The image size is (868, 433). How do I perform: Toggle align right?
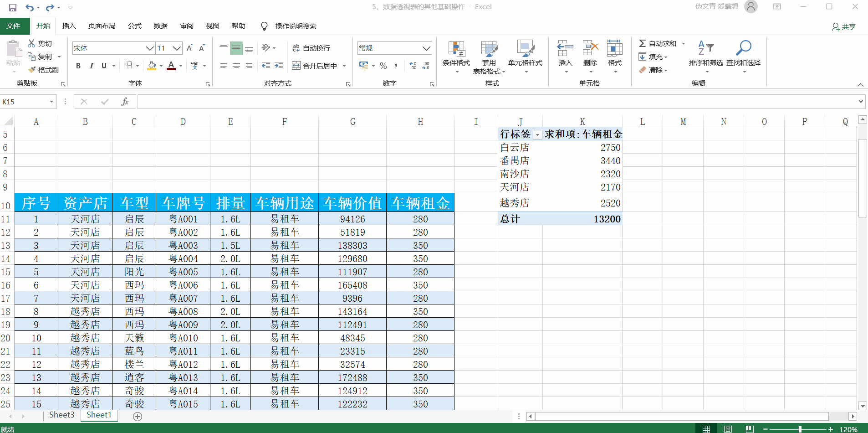249,66
